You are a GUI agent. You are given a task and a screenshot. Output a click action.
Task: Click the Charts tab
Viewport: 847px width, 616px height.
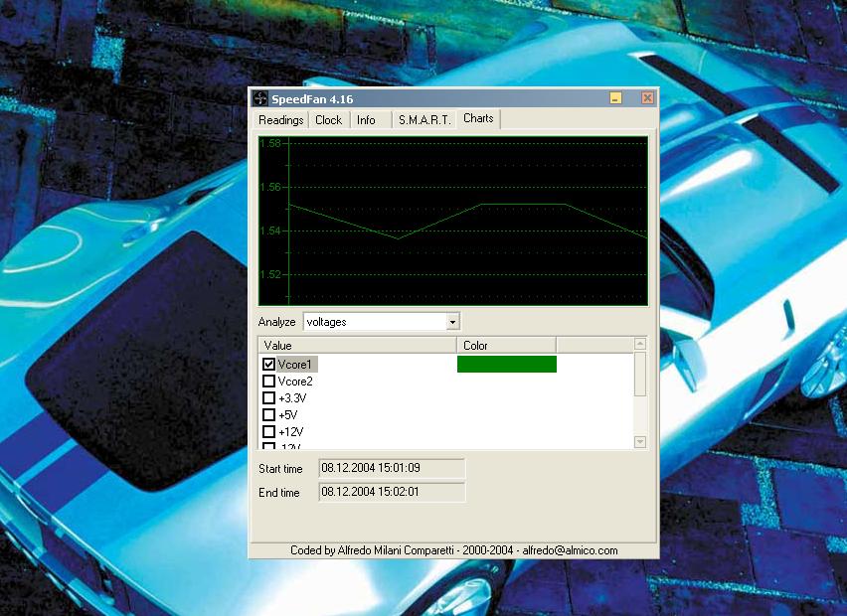[x=478, y=118]
